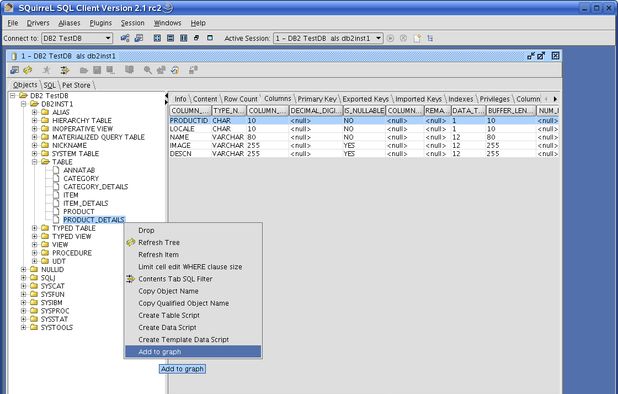The image size is (618, 394).
Task: Collapse the TABLE folder node
Action: click(x=35, y=162)
